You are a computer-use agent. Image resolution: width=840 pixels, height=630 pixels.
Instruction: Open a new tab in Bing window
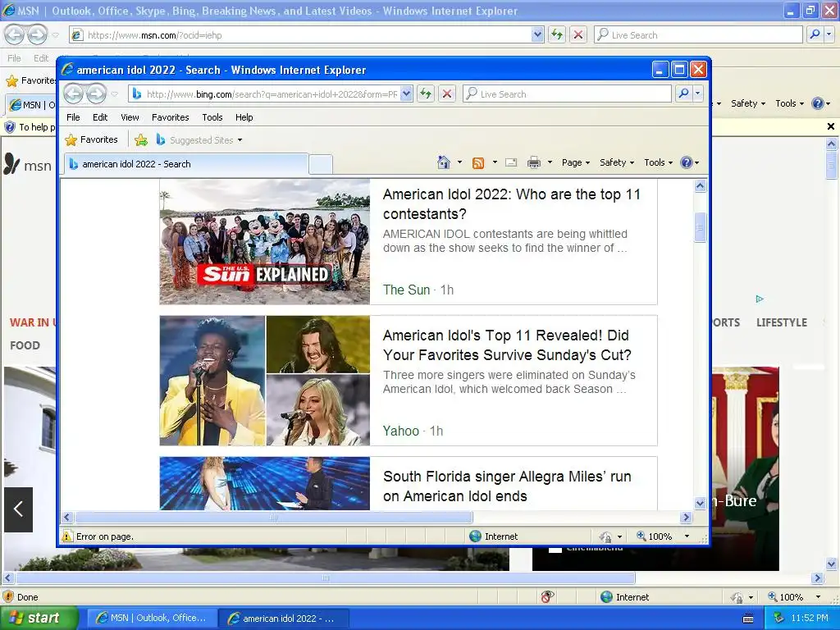click(321, 164)
